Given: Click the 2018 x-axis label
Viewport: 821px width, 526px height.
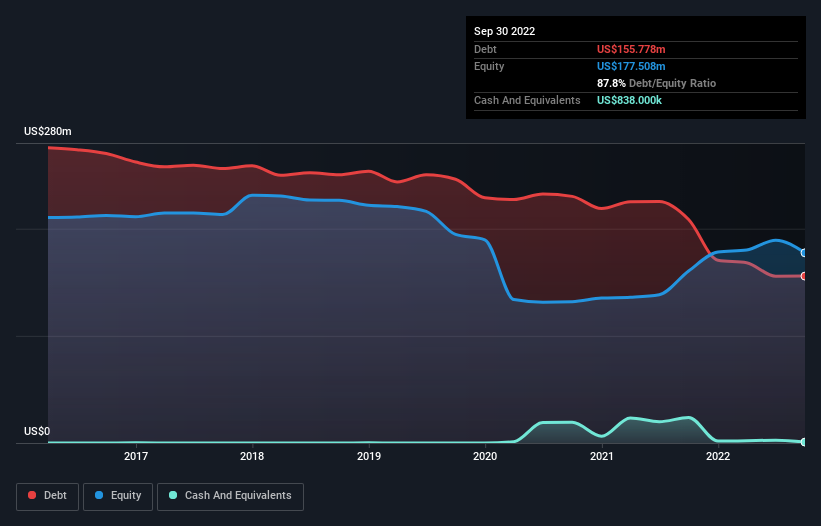Looking at the screenshot, I should coord(252,456).
